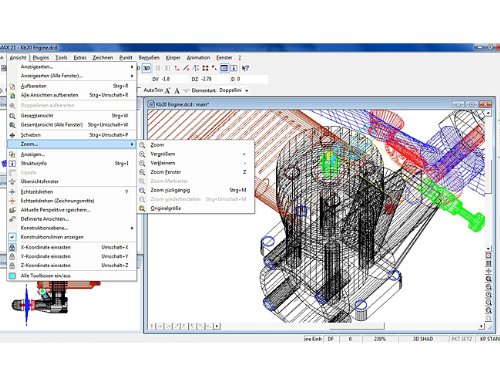The height and width of the screenshot is (385, 500).
Task: Open the Extras menu
Action: tap(80, 58)
